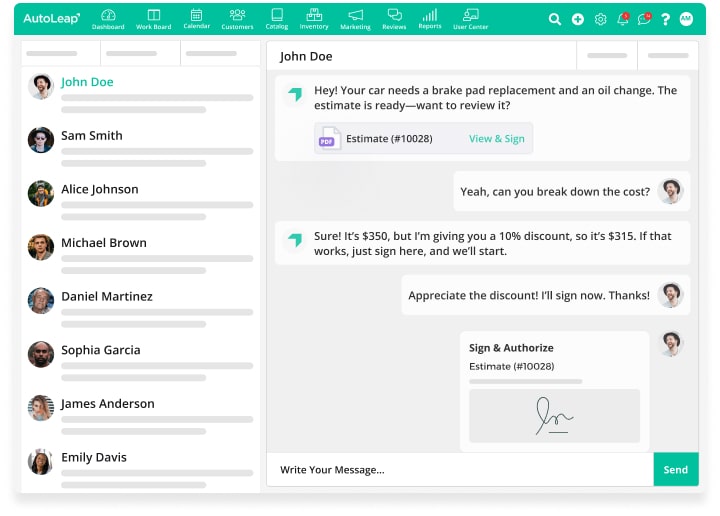Open the settings gear icon
Viewport: 720px width, 516px height.
point(600,19)
